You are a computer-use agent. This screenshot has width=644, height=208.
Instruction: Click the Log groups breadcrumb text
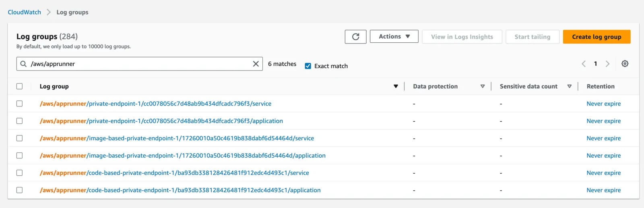click(72, 12)
